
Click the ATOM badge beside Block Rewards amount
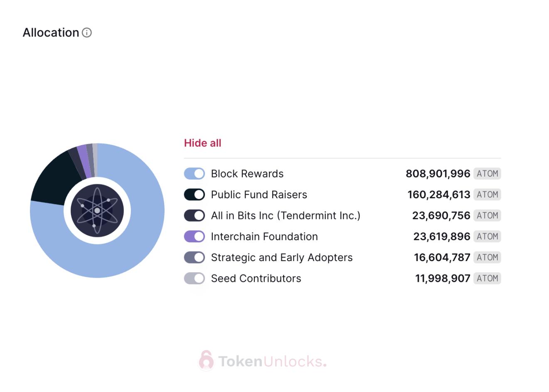(x=487, y=174)
